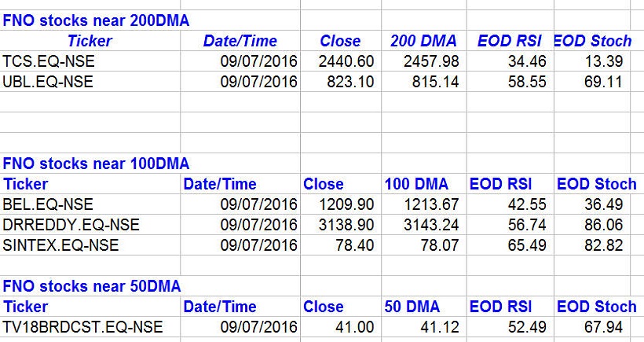Select the TV18BRDCST 50 DMA value 41.12
The height and width of the screenshot is (342, 644).
click(x=435, y=327)
